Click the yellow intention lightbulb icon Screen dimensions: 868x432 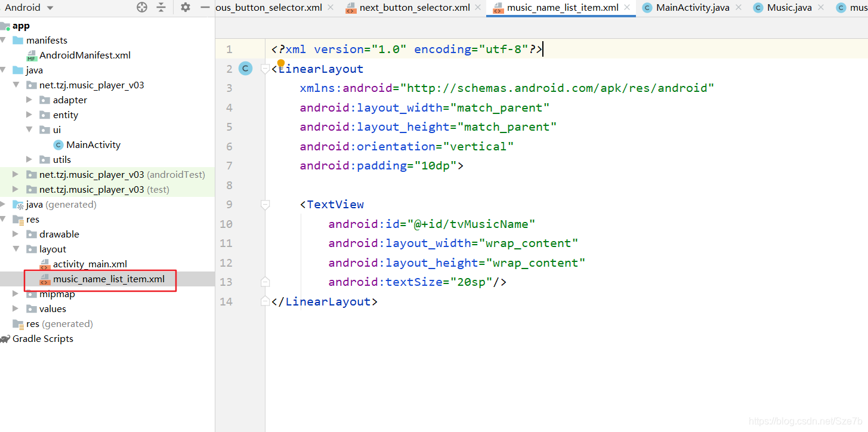(x=281, y=63)
